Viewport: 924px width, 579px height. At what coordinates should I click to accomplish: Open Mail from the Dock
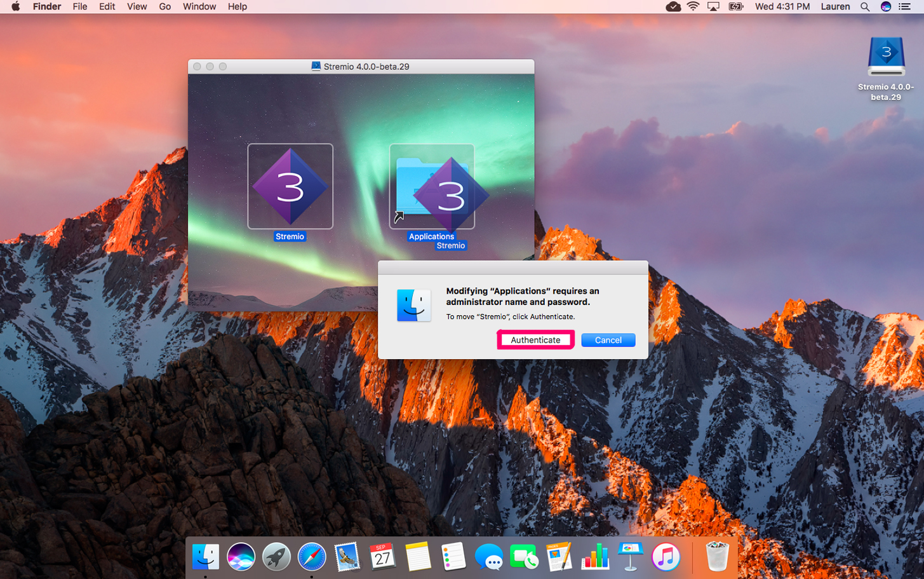(x=347, y=557)
